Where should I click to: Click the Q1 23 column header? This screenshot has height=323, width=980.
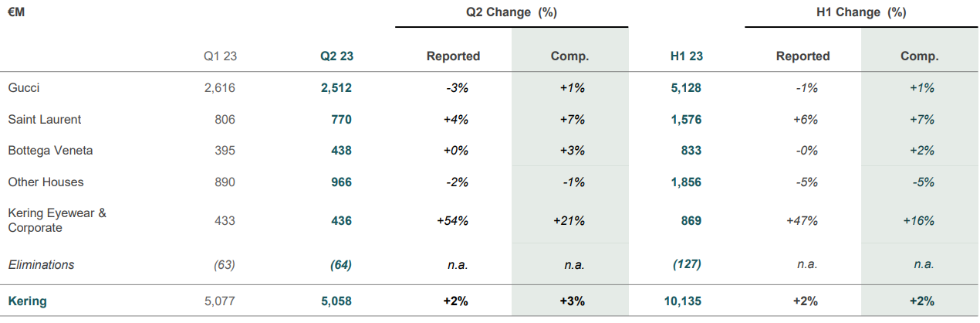(x=220, y=56)
